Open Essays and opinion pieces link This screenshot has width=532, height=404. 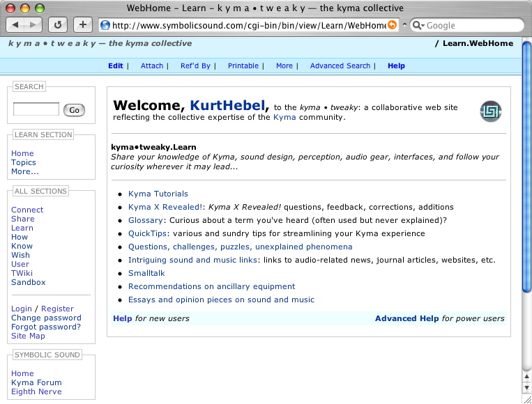pyautogui.click(x=221, y=300)
